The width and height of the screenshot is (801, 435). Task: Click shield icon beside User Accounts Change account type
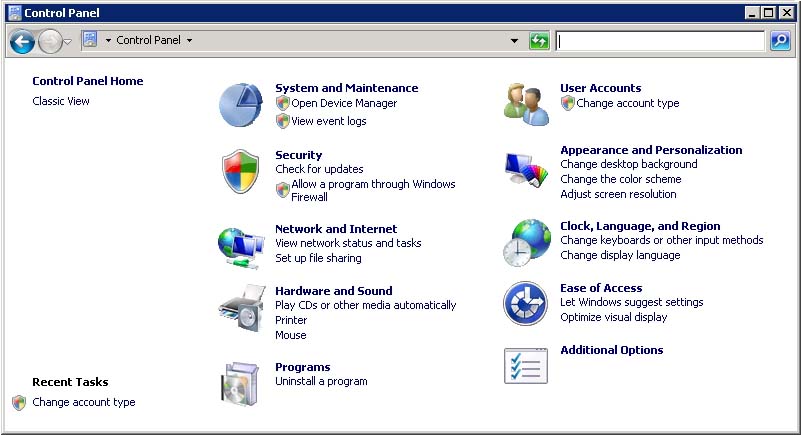pyautogui.click(x=568, y=103)
